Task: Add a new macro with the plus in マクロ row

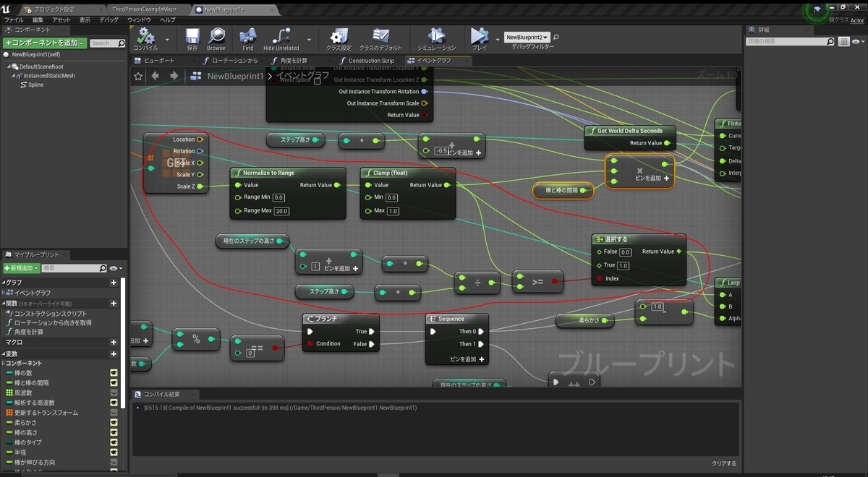Action: (114, 343)
